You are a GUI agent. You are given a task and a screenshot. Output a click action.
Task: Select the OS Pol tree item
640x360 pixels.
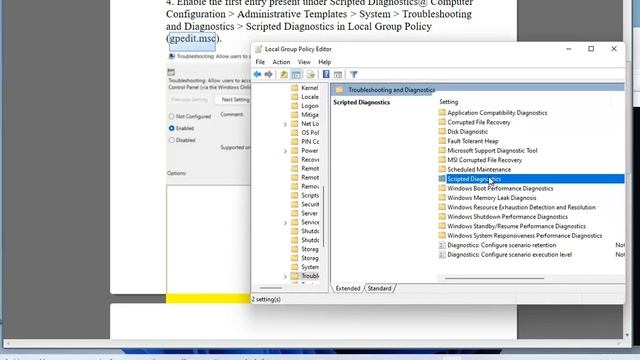[310, 133]
